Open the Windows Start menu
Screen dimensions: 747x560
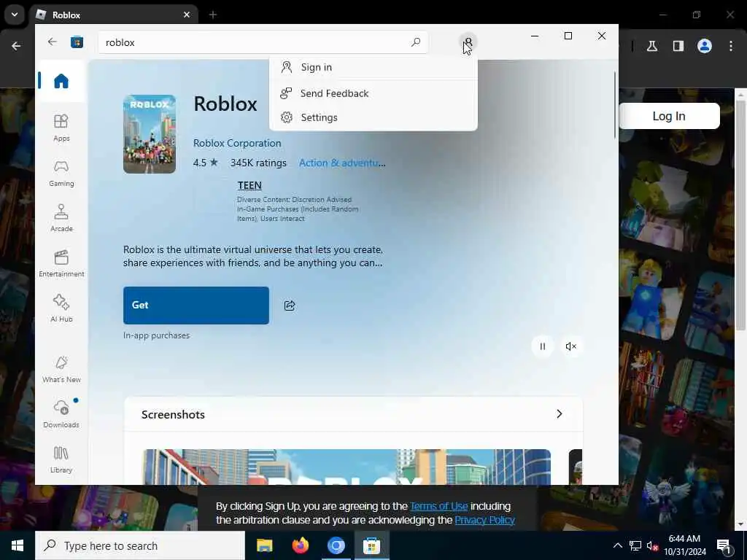[x=18, y=545]
